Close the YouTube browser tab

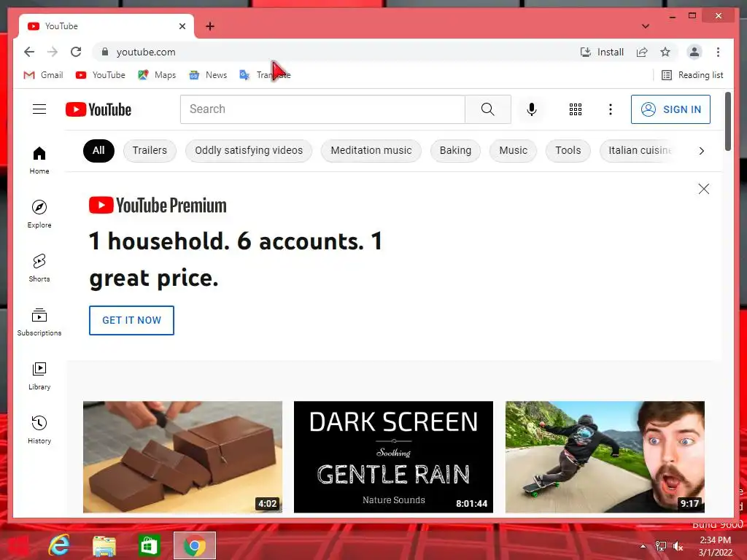tap(182, 26)
